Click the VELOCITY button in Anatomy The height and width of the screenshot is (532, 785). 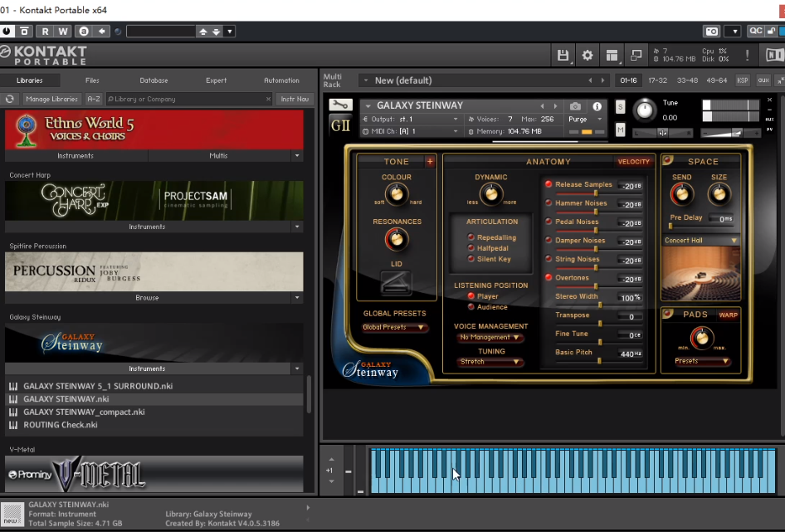633,161
